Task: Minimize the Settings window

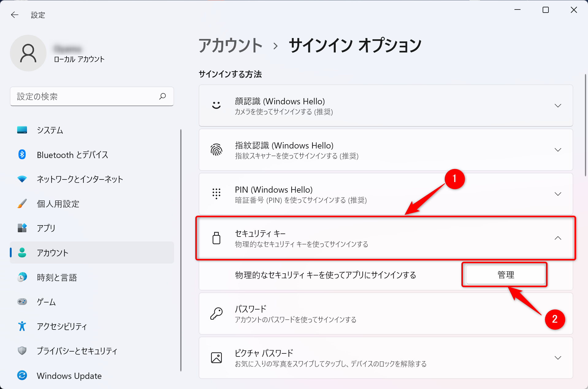Action: point(517,10)
